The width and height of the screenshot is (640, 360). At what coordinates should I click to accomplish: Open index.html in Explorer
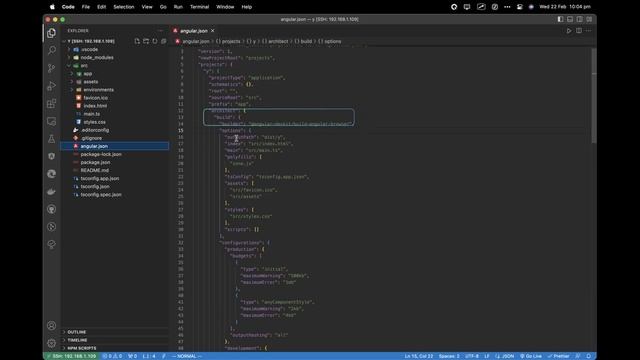pos(115,106)
